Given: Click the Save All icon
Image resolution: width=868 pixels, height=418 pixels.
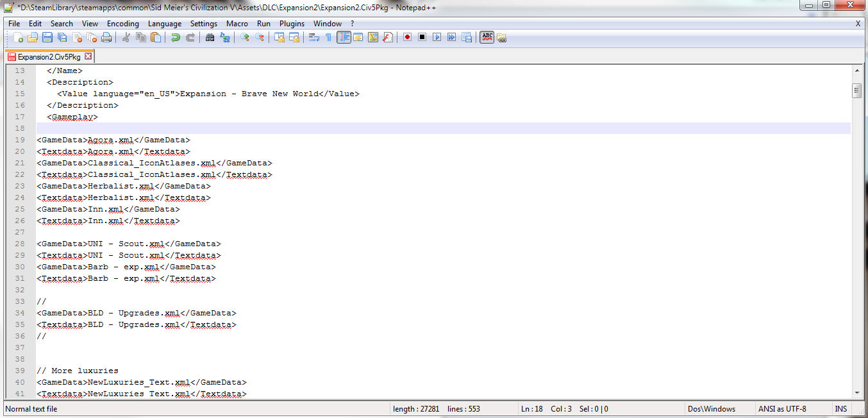Looking at the screenshot, I should (62, 37).
